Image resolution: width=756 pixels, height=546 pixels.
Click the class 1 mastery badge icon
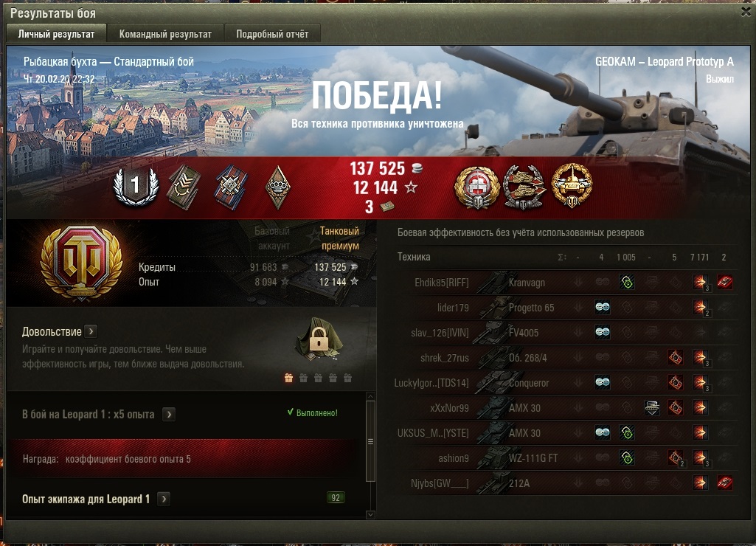pyautogui.click(x=136, y=187)
